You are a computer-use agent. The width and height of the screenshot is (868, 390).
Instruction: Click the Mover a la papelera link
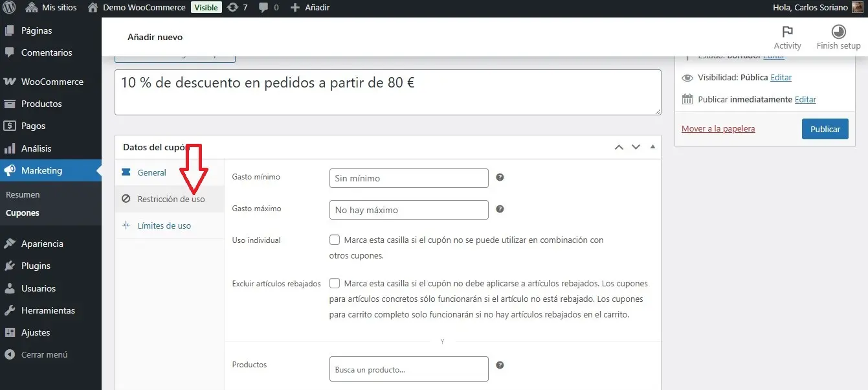(x=718, y=128)
